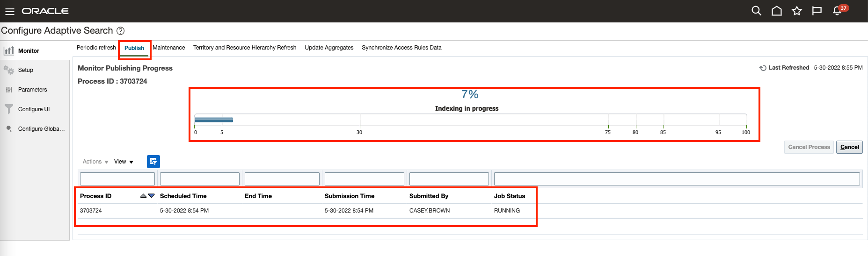
Task: Click the Process ID filter field
Action: pos(117,179)
